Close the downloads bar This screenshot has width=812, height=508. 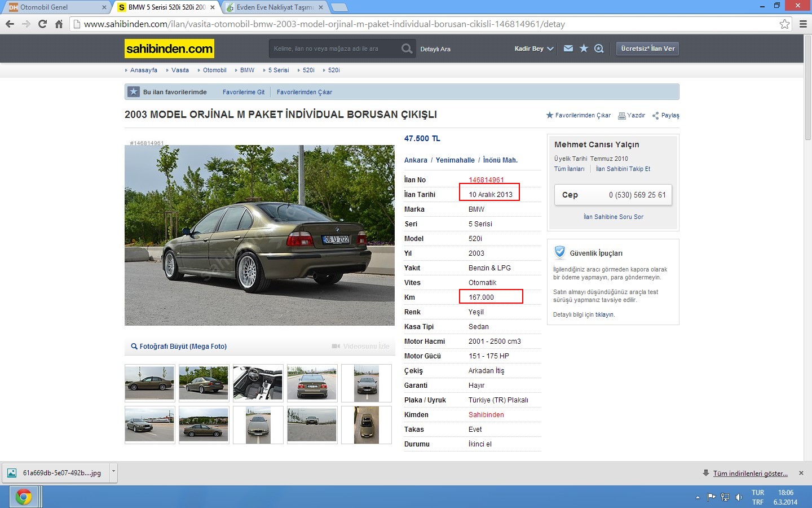pyautogui.click(x=801, y=473)
